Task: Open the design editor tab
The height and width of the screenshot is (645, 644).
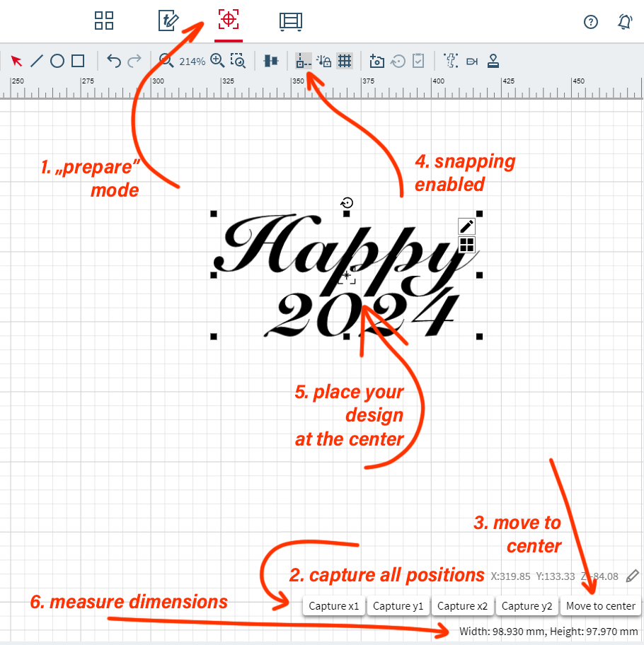Action: 168,21
